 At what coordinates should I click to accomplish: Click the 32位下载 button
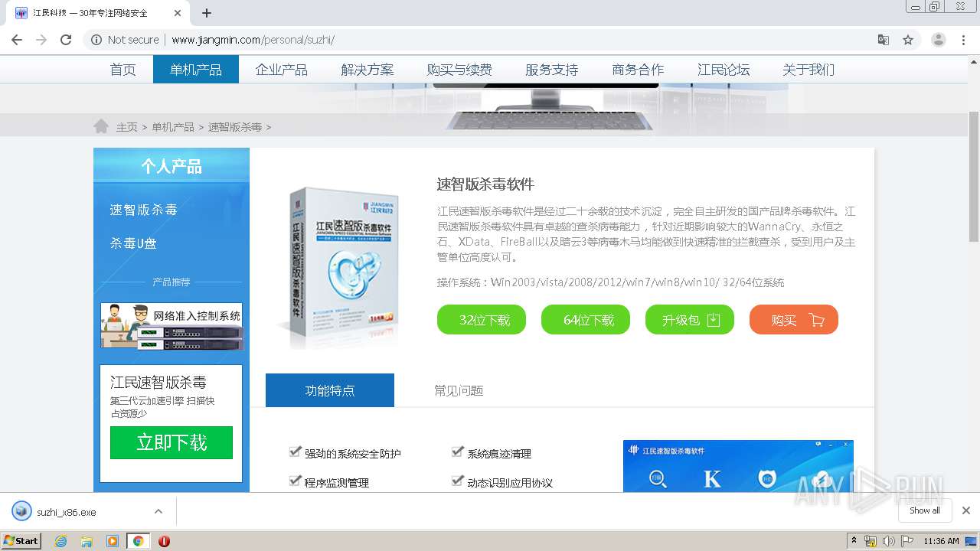click(x=482, y=320)
